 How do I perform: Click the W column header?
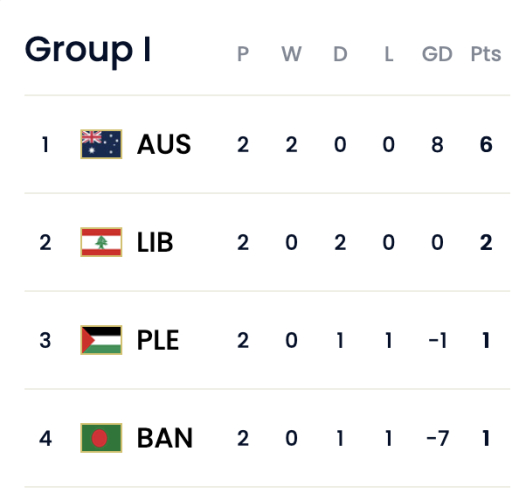click(x=291, y=54)
